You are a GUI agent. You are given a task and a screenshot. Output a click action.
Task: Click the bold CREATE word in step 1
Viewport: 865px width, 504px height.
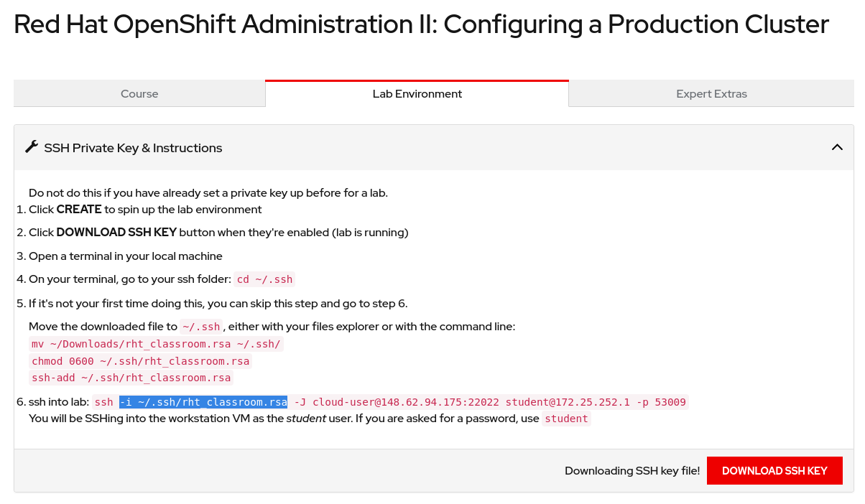click(x=79, y=210)
